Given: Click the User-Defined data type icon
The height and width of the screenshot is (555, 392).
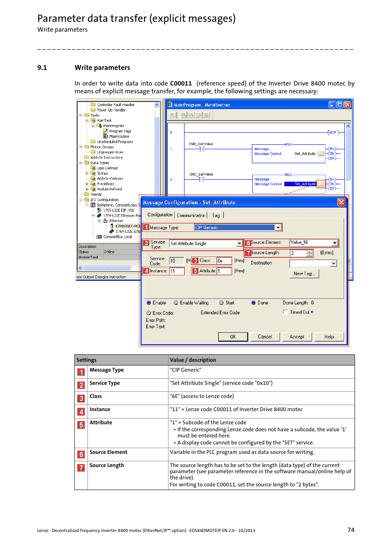Looking at the screenshot, I should (x=93, y=168).
